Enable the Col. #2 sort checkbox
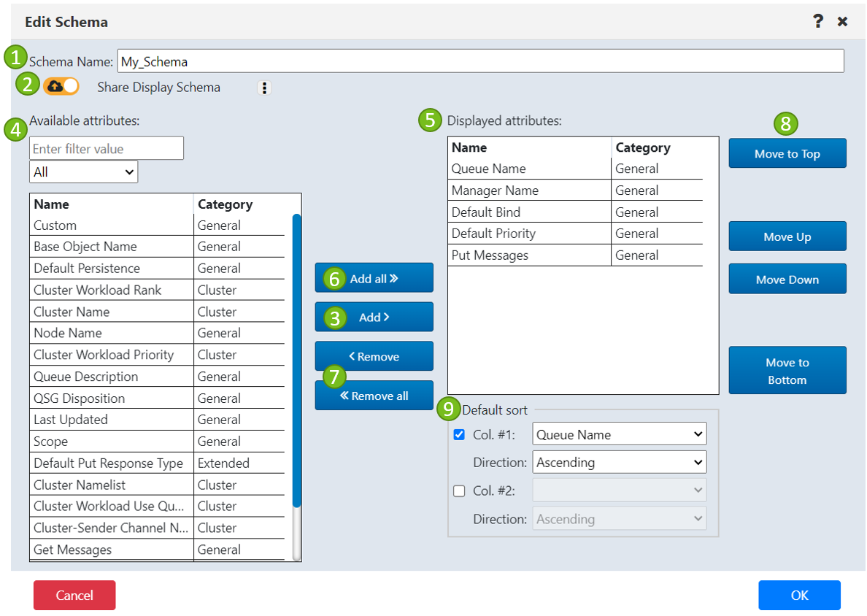This screenshot has height=616, width=867. coord(459,491)
